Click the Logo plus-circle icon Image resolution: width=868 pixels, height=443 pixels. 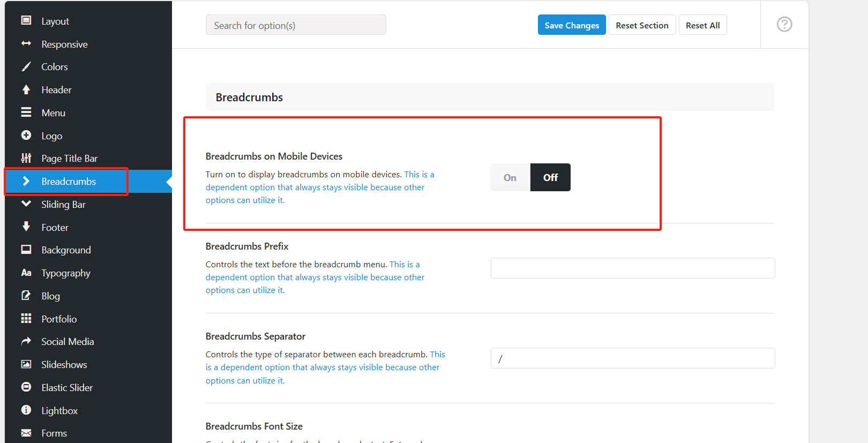(x=26, y=136)
